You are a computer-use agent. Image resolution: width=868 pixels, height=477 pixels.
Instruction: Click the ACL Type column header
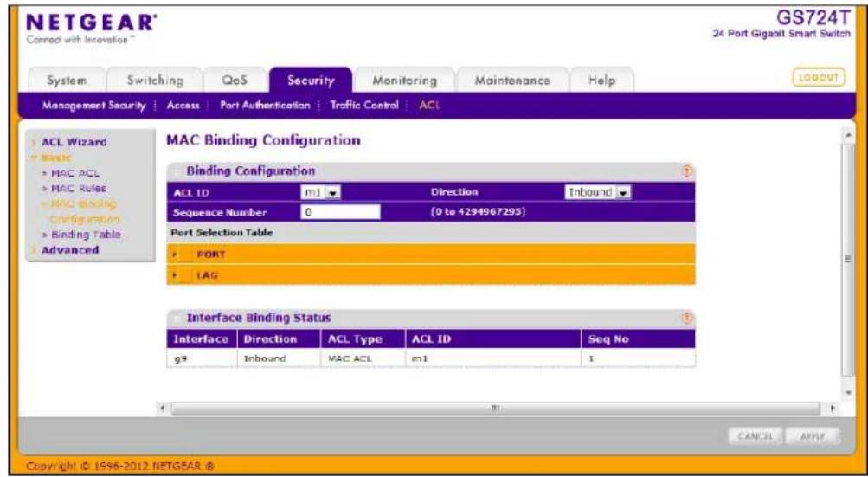click(363, 339)
